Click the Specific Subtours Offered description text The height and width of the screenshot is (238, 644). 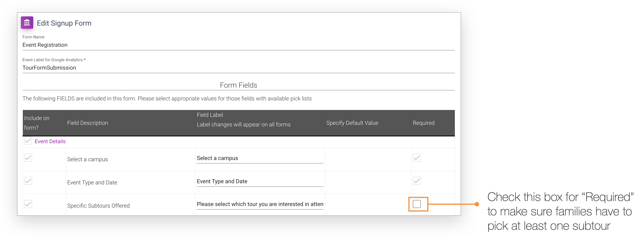click(99, 206)
